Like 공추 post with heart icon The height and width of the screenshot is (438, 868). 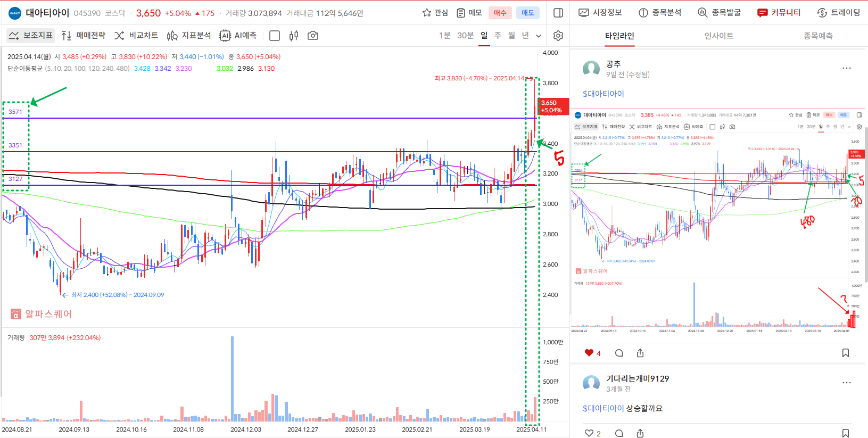click(589, 353)
